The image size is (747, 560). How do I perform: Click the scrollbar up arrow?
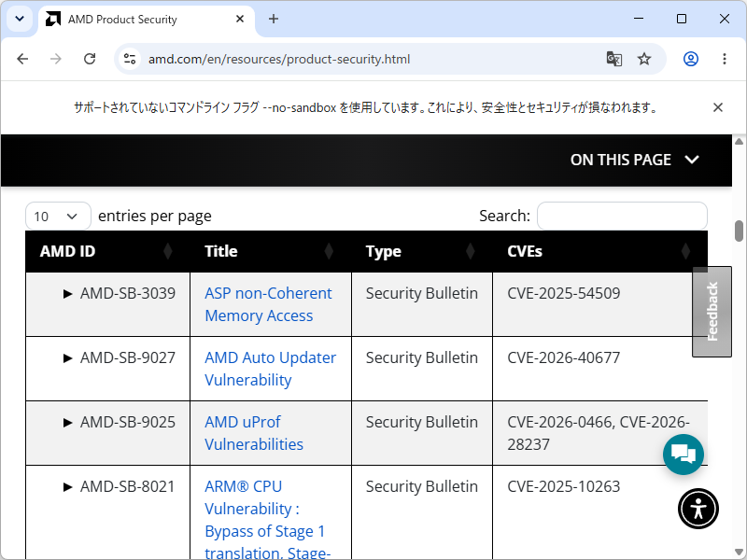(x=739, y=141)
